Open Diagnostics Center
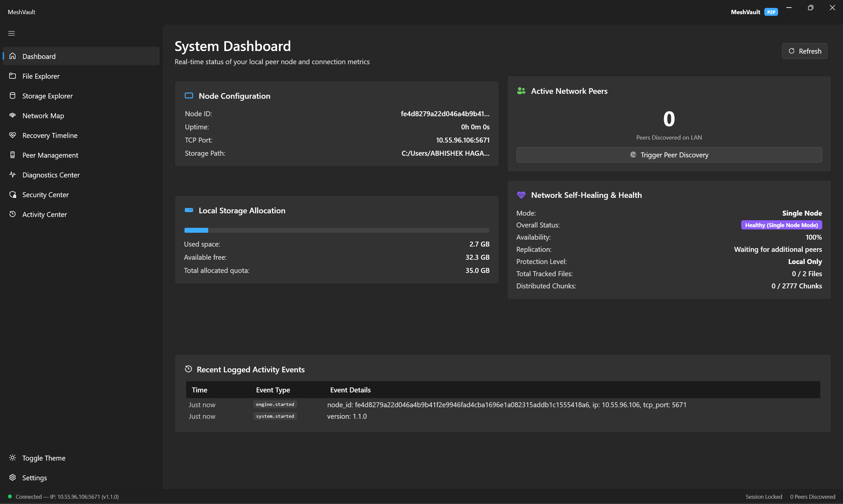The width and height of the screenshot is (843, 504). pos(81,174)
